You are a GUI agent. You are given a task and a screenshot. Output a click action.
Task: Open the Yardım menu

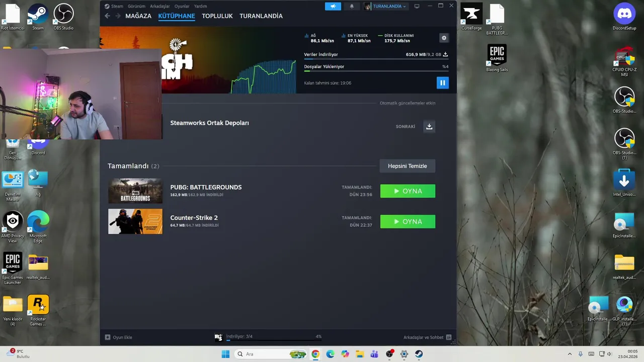(200, 6)
